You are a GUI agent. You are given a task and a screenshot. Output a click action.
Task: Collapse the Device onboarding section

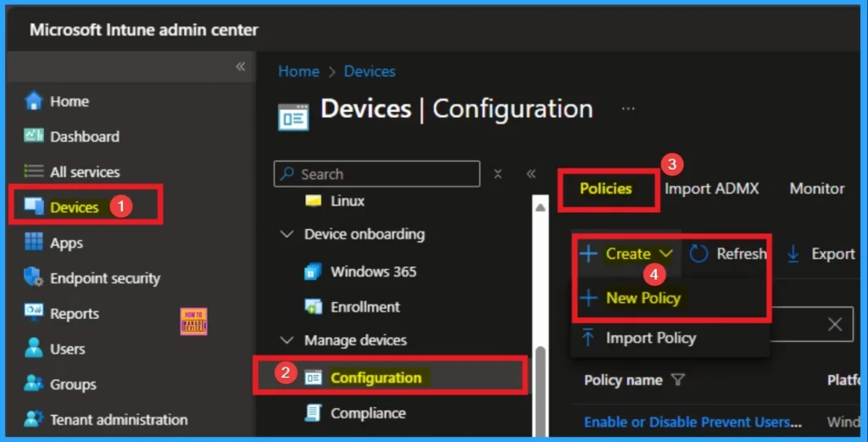pyautogui.click(x=288, y=234)
